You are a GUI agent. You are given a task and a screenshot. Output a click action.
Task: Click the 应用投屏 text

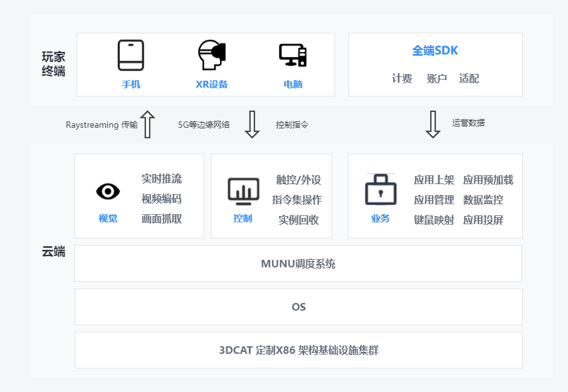coord(483,220)
